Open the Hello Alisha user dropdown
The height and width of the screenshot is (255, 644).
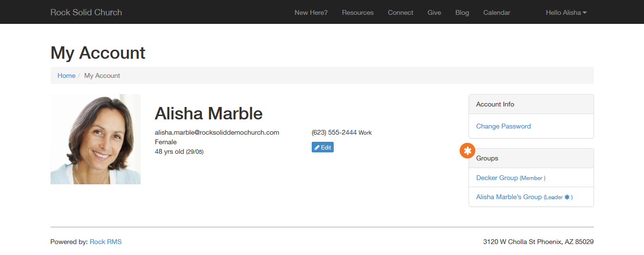coord(566,12)
